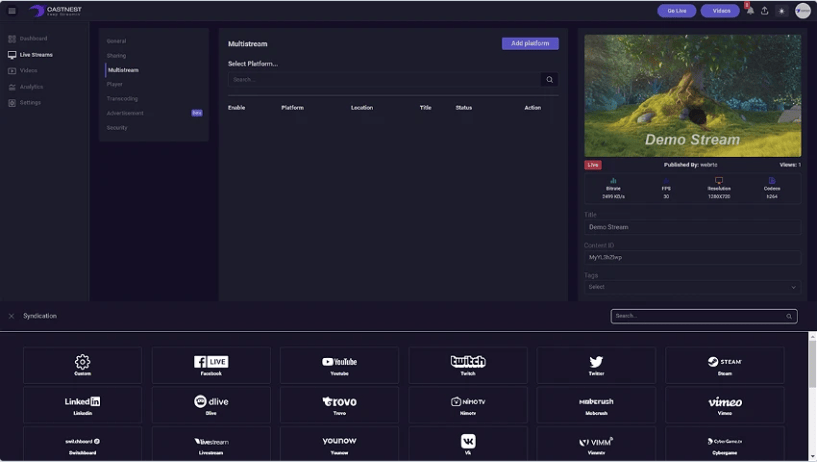Select the Vimeo platform tile
Screen dimensions: 817x462
pos(725,405)
